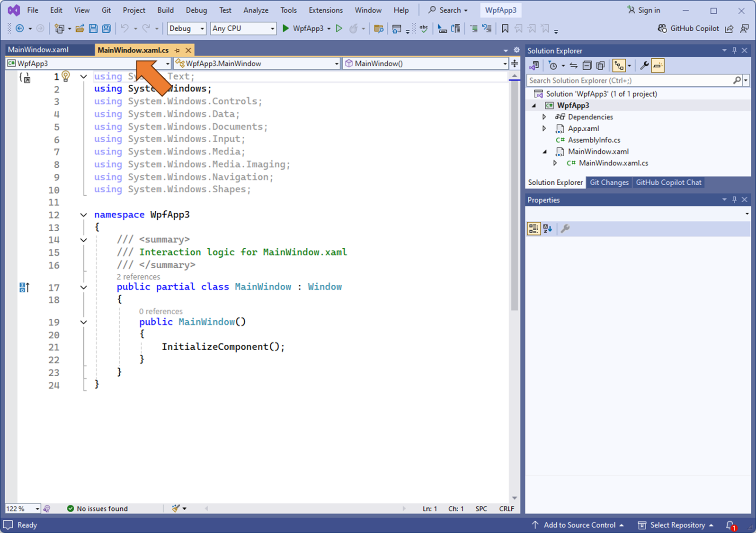Switch to the Git Changes tab
The height and width of the screenshot is (533, 756).
pos(609,182)
